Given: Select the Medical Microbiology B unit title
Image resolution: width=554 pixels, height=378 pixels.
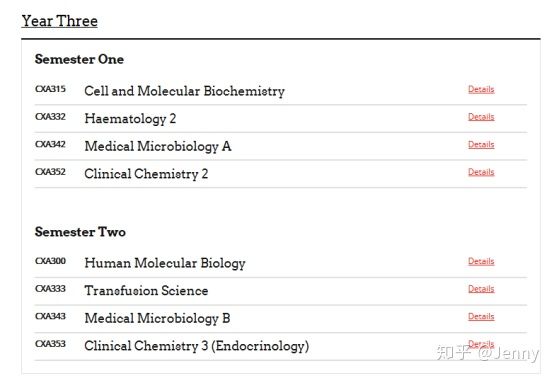Looking at the screenshot, I should (x=157, y=318).
